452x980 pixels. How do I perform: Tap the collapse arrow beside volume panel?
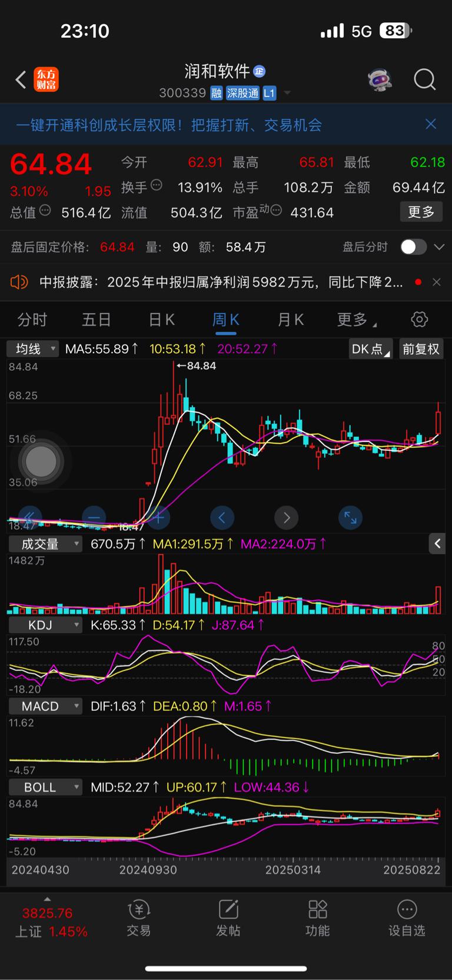click(x=437, y=544)
